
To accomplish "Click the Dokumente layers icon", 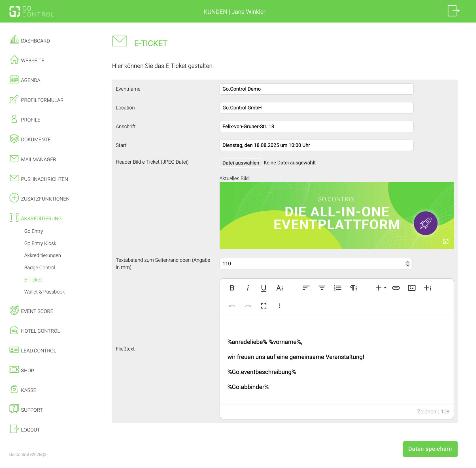I will click(14, 139).
